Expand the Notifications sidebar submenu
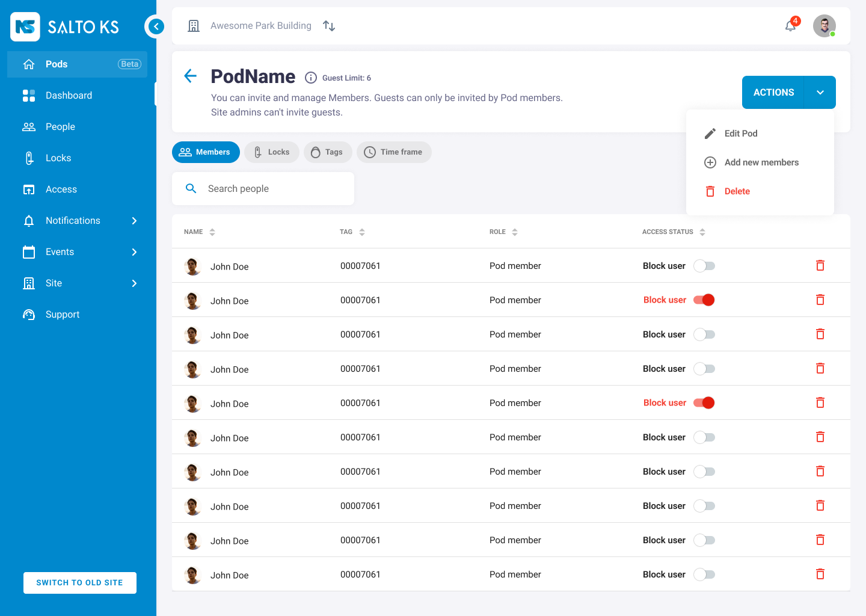Image resolution: width=866 pixels, height=616 pixels. pos(134,221)
